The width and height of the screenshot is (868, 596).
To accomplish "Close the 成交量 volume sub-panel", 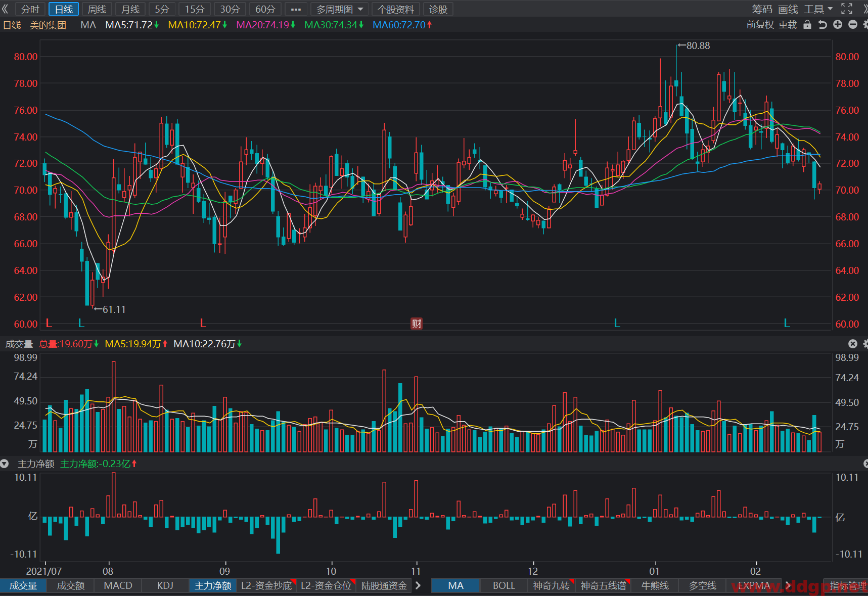I will pos(853,344).
